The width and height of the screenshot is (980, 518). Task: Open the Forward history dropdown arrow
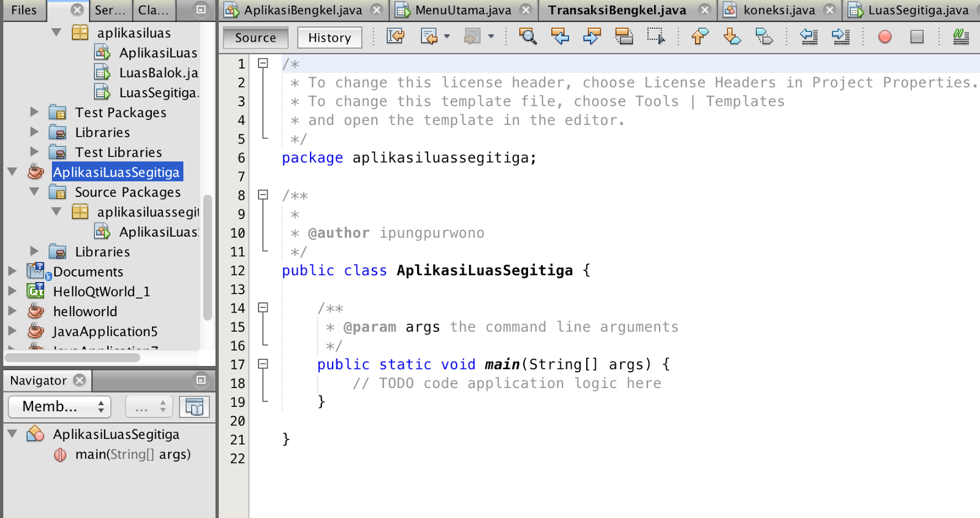491,37
